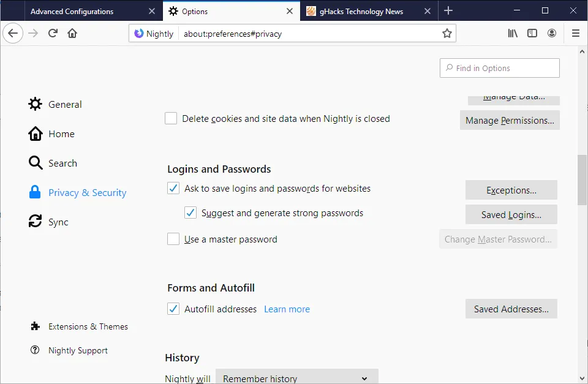Screen dimensions: 588x384
Task: Open the hamburger menu
Action: tap(575, 33)
